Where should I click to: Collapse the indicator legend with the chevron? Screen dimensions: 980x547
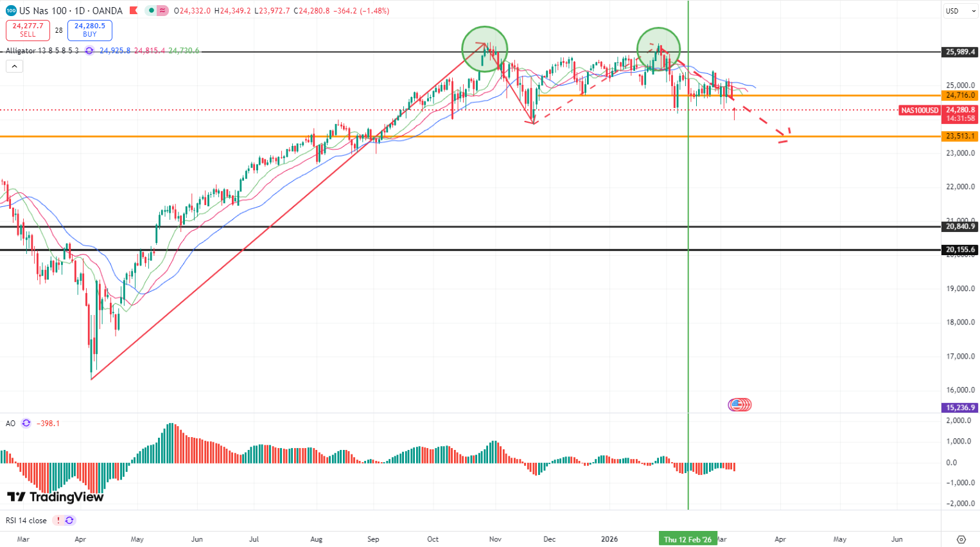(14, 66)
